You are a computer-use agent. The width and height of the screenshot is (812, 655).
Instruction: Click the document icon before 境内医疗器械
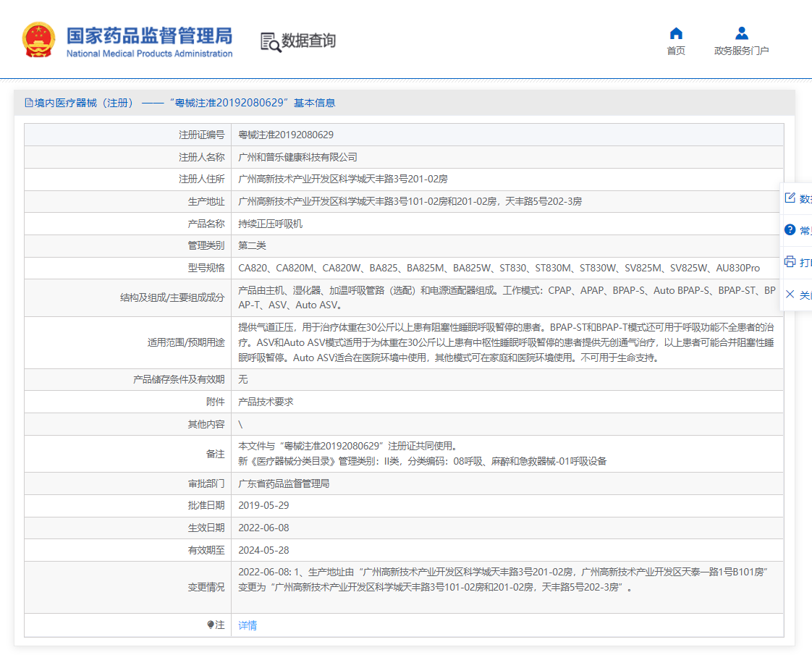29,103
